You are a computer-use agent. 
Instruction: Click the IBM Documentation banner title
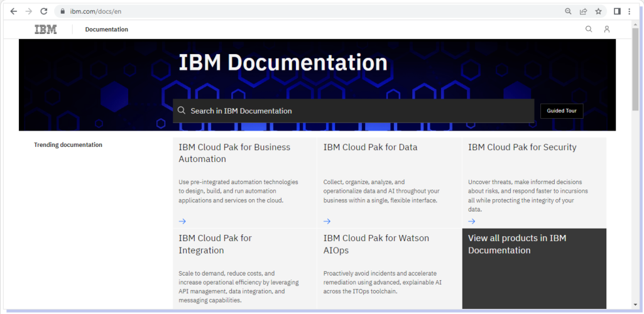tap(283, 62)
